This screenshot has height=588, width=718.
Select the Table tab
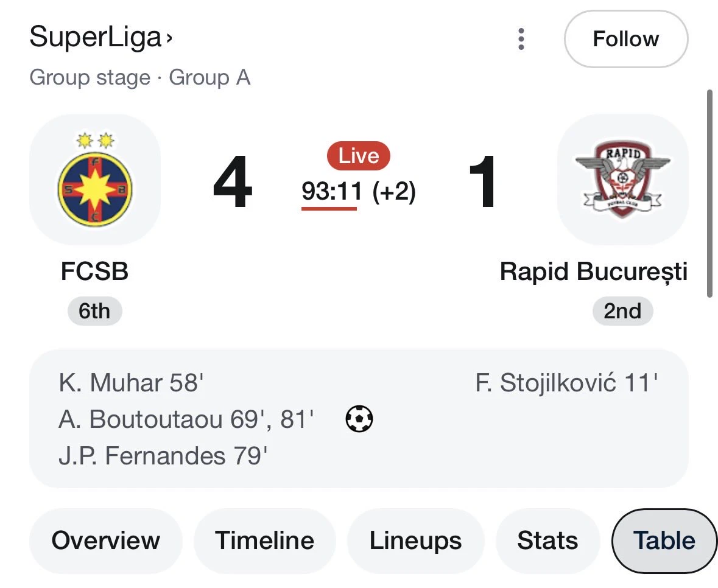pyautogui.click(x=664, y=541)
